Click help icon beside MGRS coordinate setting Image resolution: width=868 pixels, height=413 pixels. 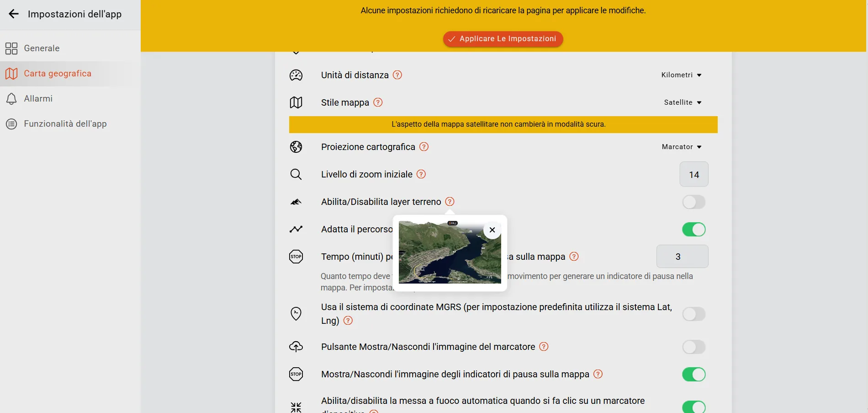[348, 321]
